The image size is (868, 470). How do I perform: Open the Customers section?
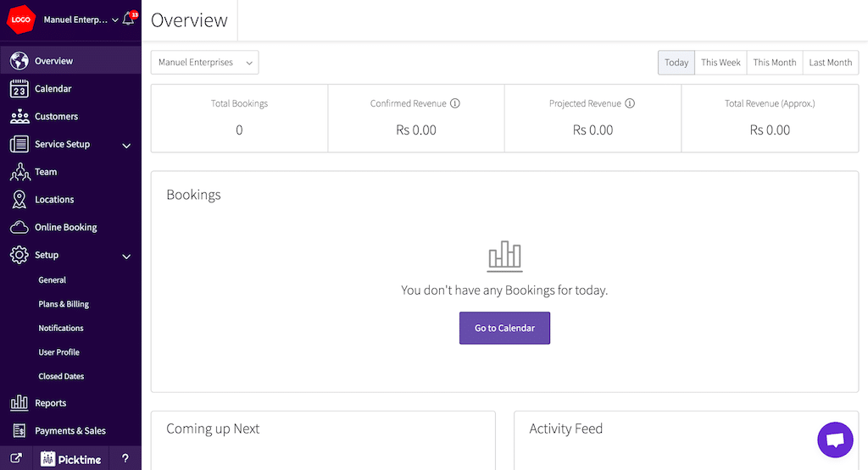click(56, 117)
